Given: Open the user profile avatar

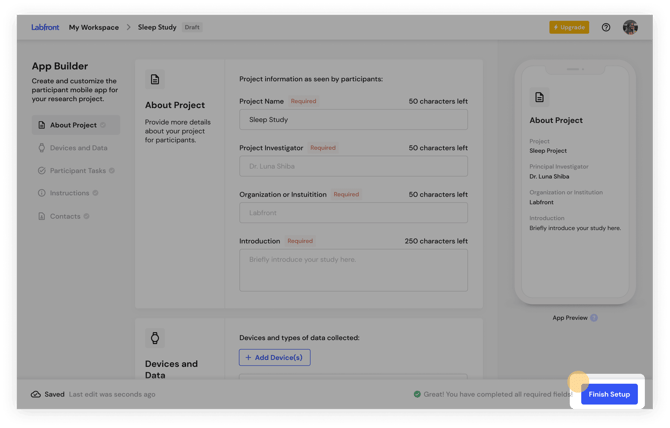Looking at the screenshot, I should click(630, 28).
